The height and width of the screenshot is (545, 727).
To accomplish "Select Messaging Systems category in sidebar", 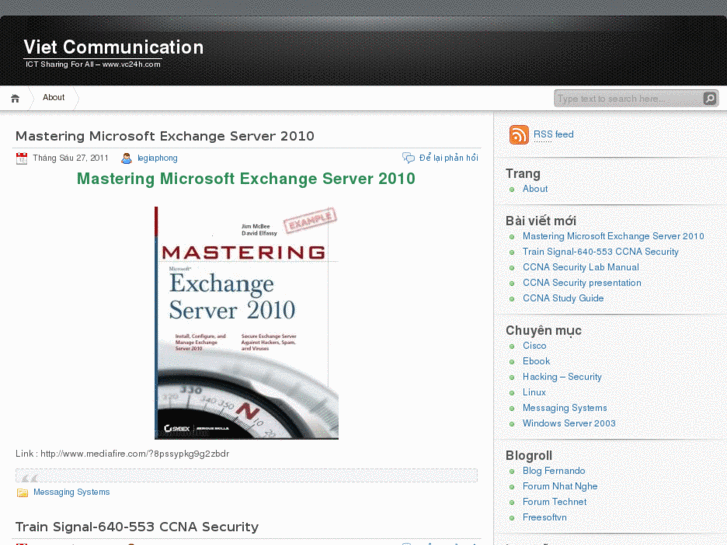I will (x=565, y=408).
